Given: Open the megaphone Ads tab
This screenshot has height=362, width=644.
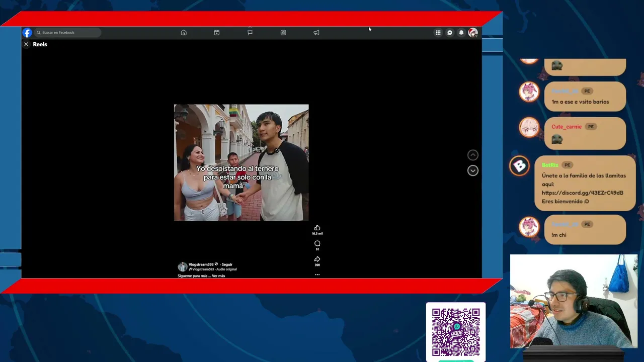Looking at the screenshot, I should tap(316, 33).
